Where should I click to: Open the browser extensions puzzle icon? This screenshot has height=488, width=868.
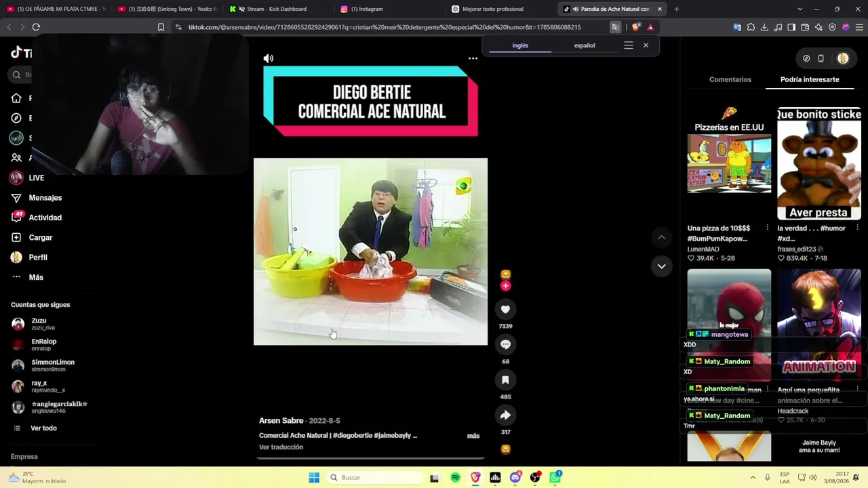click(751, 27)
